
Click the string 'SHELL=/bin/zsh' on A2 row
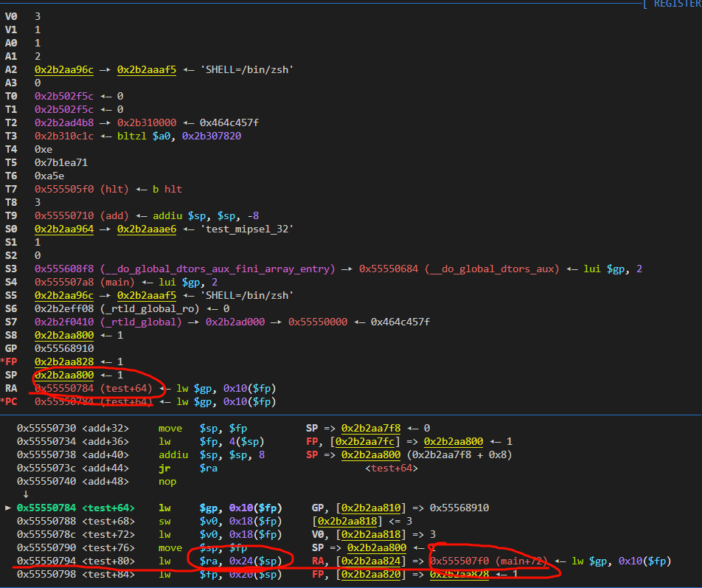coord(247,69)
